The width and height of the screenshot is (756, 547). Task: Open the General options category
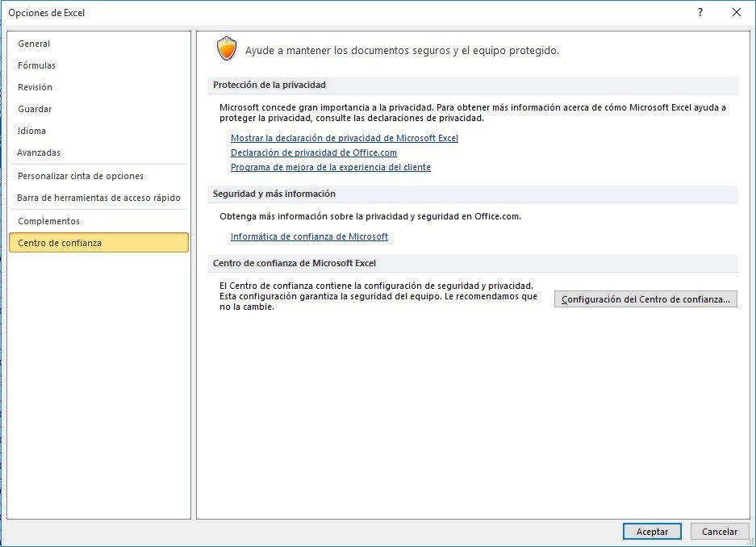pos(98,44)
